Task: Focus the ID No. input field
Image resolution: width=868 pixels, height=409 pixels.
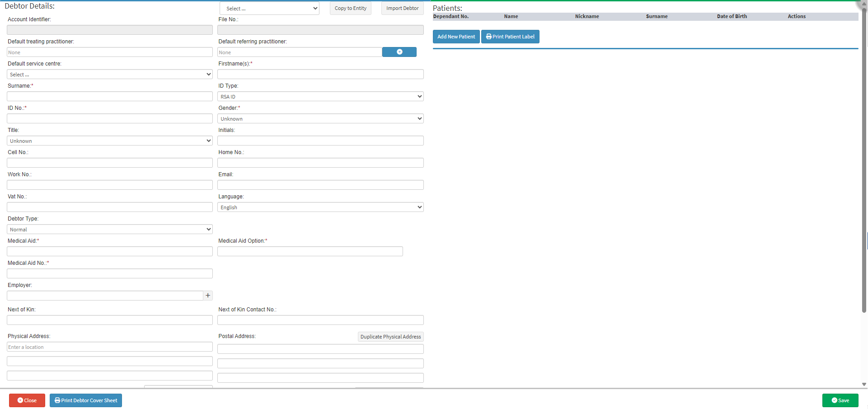Action: [110, 118]
